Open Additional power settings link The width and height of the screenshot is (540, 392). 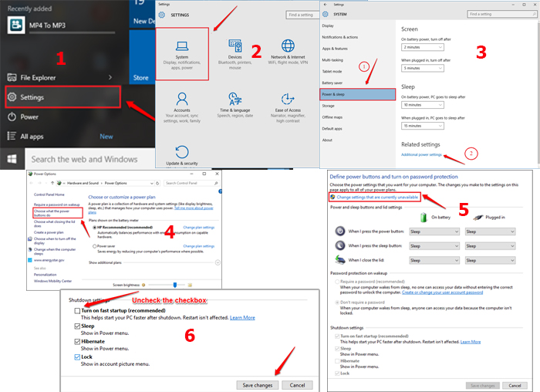tap(421, 155)
